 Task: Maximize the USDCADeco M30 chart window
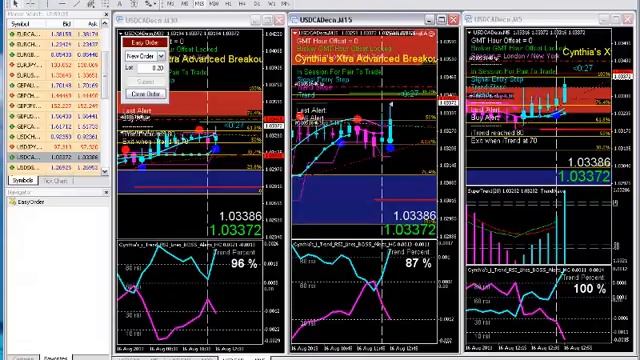(267, 20)
